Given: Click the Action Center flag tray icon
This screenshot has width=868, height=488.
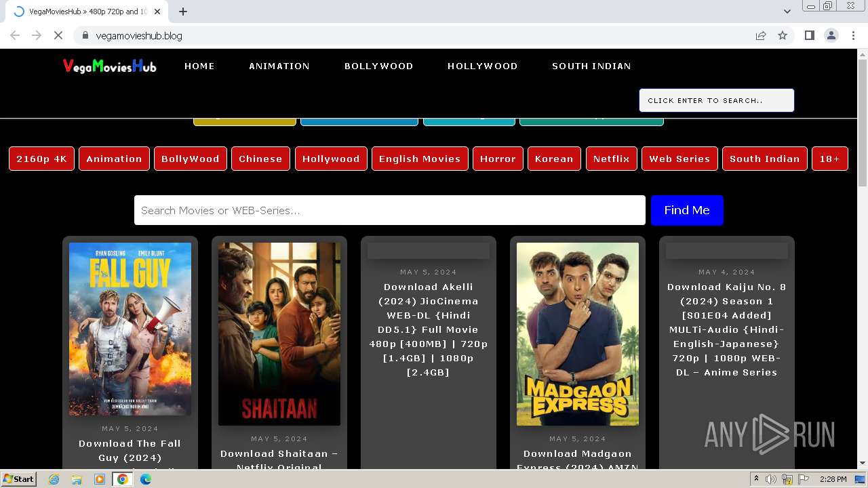Looking at the screenshot, I should [804, 479].
